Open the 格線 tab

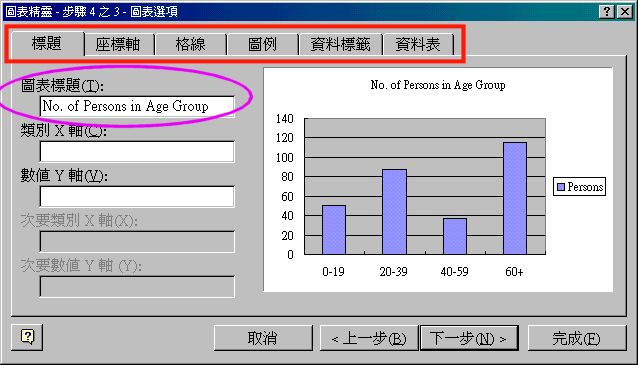coord(190,44)
